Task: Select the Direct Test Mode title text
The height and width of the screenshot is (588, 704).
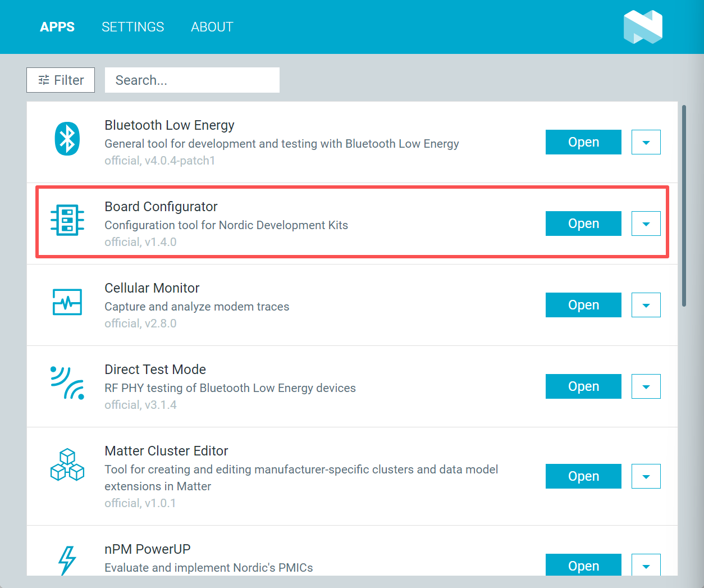Action: pos(156,370)
